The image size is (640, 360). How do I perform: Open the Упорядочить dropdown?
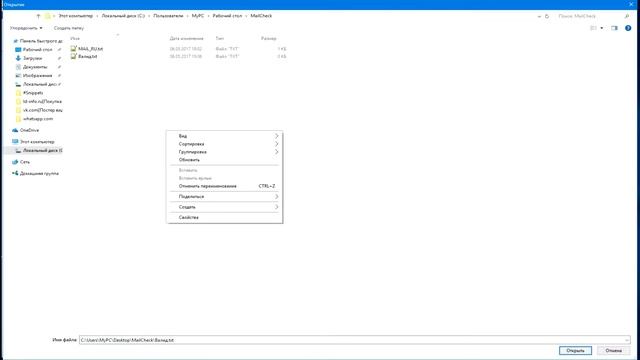pyautogui.click(x=26, y=28)
